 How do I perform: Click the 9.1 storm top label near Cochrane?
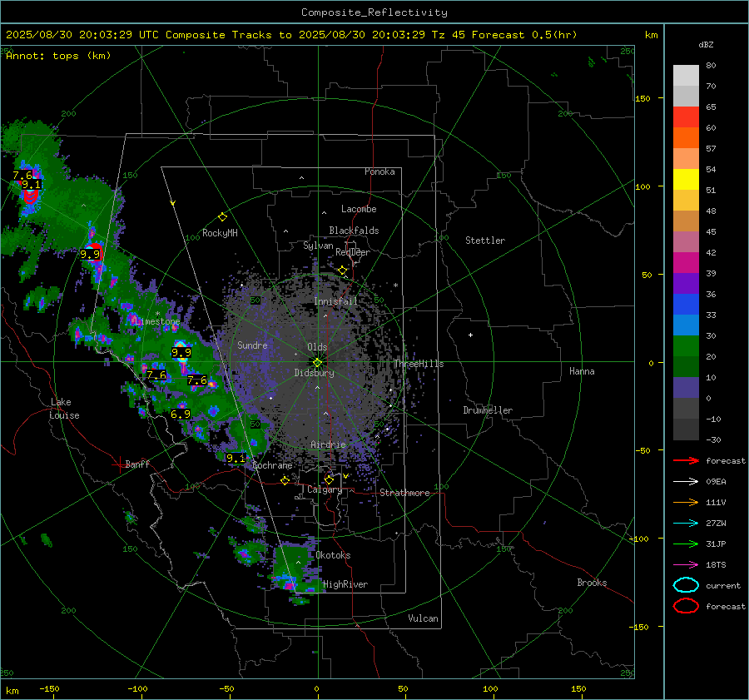coord(236,459)
